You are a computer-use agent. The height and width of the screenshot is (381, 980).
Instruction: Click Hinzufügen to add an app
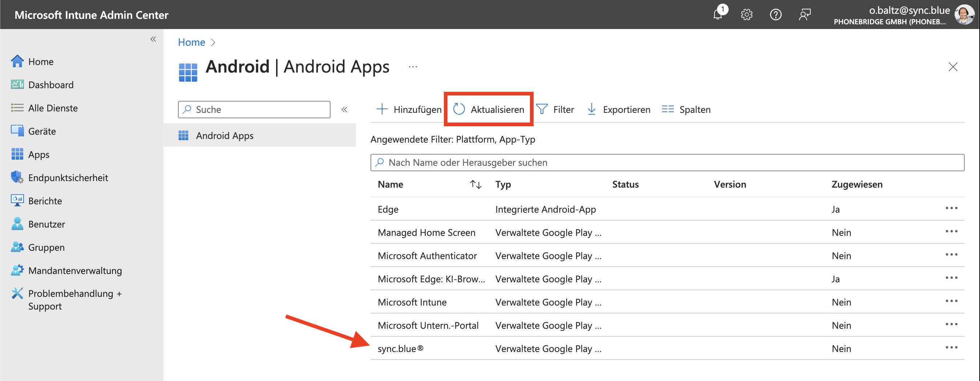coord(409,109)
